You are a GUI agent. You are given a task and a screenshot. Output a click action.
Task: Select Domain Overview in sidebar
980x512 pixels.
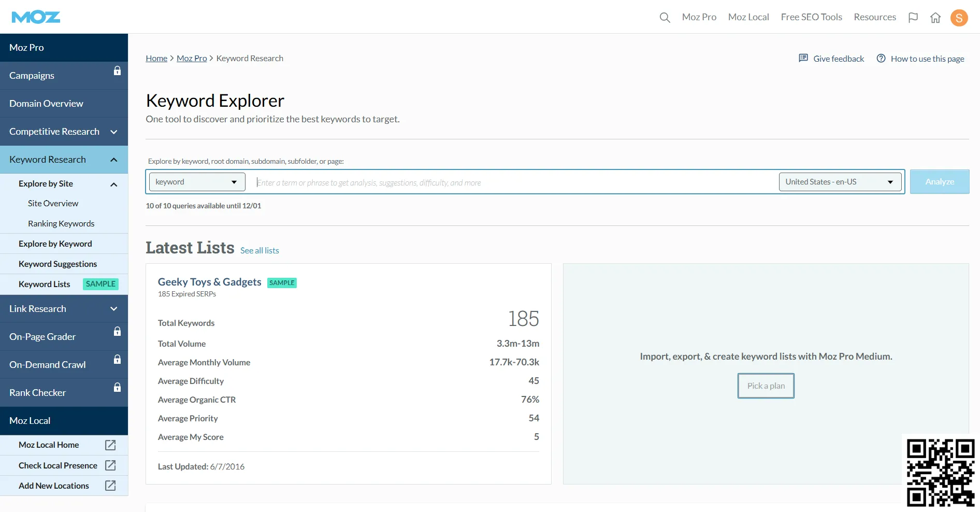[64, 104]
